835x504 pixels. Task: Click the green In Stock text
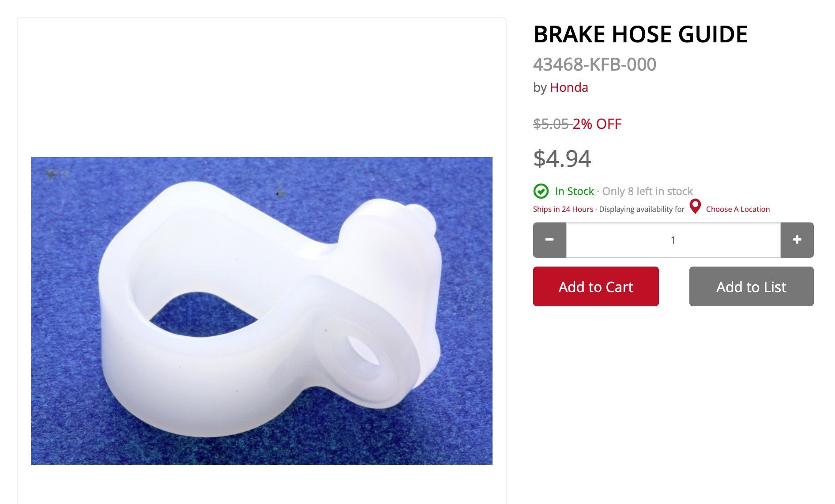pyautogui.click(x=574, y=191)
